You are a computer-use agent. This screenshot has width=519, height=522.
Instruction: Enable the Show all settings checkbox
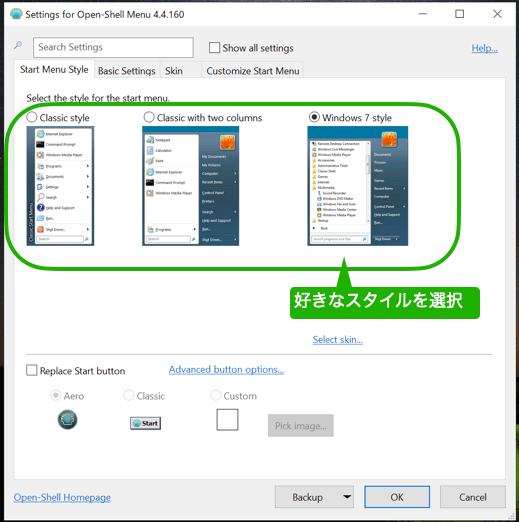point(214,48)
